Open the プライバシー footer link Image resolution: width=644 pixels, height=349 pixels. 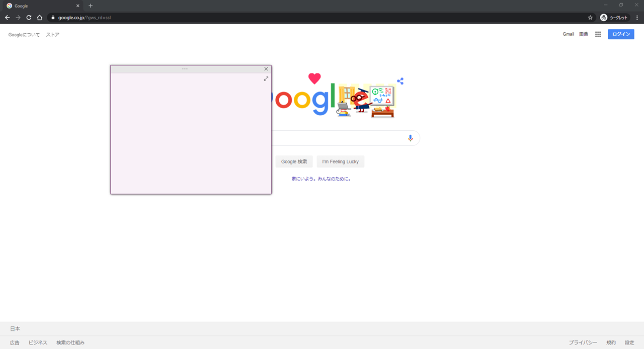[583, 342]
